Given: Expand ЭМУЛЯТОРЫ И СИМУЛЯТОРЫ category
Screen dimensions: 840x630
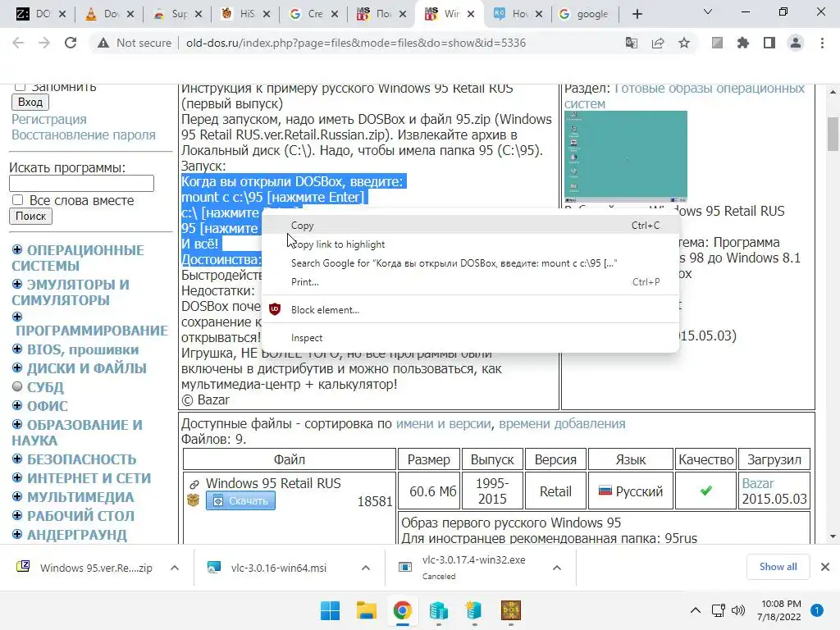Looking at the screenshot, I should [x=17, y=283].
